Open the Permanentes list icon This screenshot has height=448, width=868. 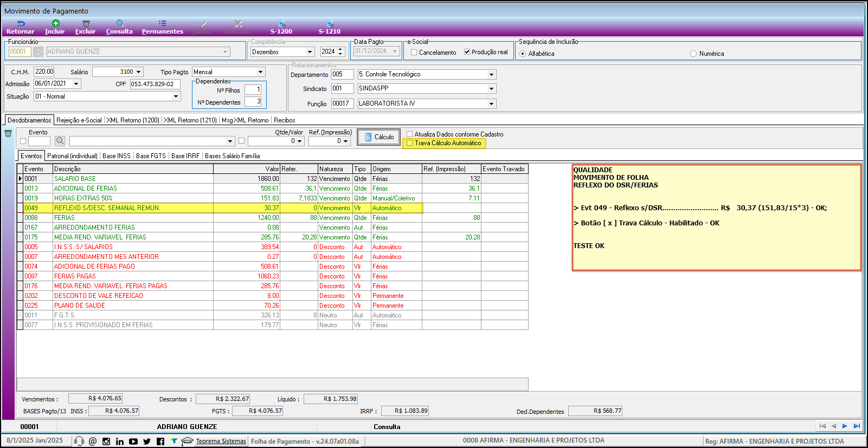[x=163, y=23]
